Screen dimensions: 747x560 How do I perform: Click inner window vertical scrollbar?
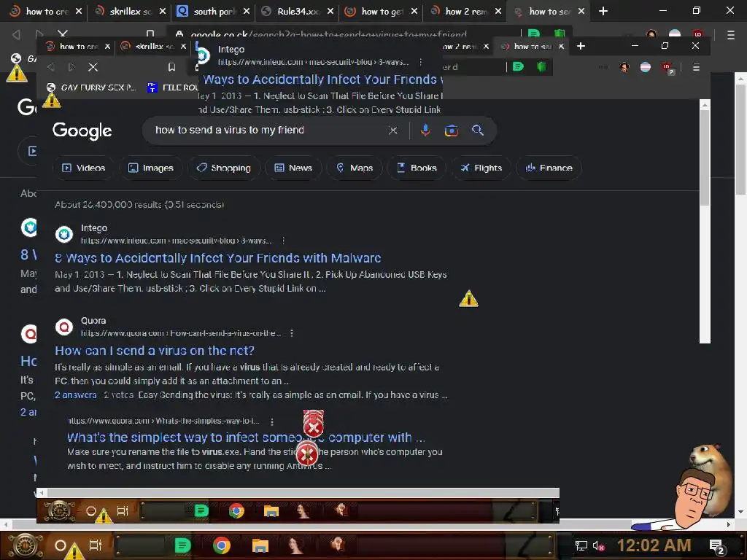point(705,222)
